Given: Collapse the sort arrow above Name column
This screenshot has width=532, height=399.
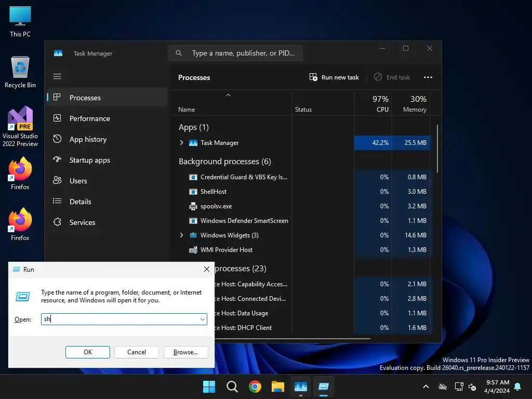Looking at the screenshot, I should (229, 96).
